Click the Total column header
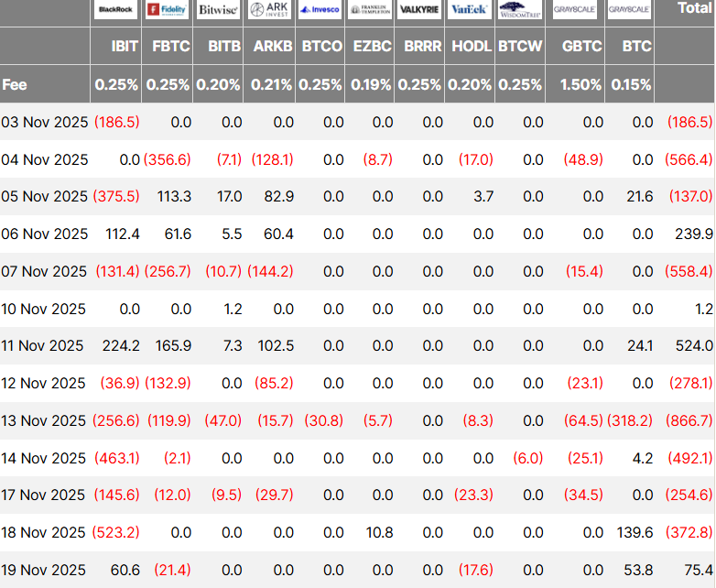Viewport: 716px width, 588px height. pos(693,8)
